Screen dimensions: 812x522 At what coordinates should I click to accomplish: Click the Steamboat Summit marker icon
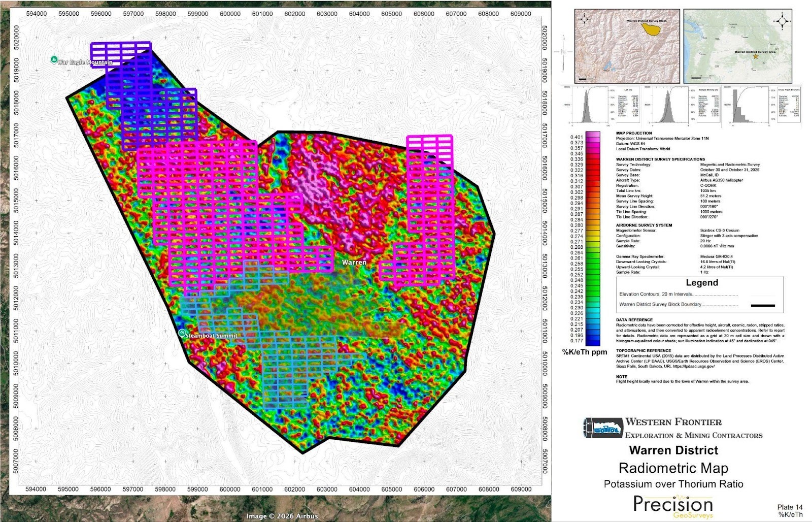point(182,333)
